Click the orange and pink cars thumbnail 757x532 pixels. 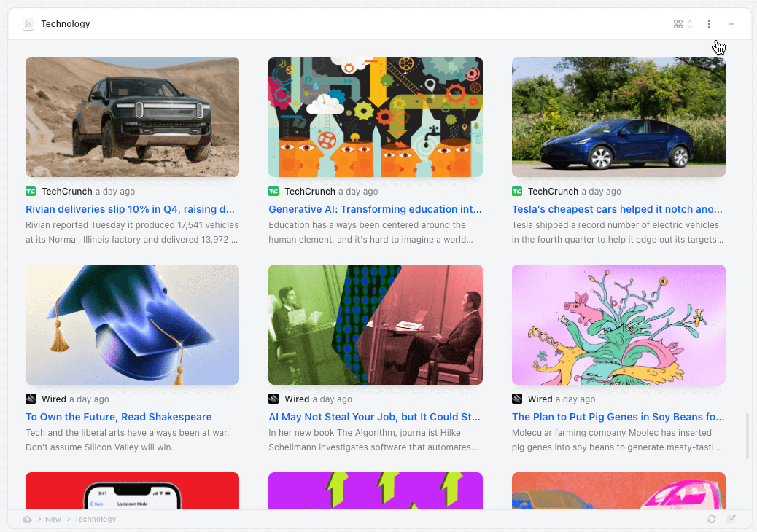click(619, 491)
